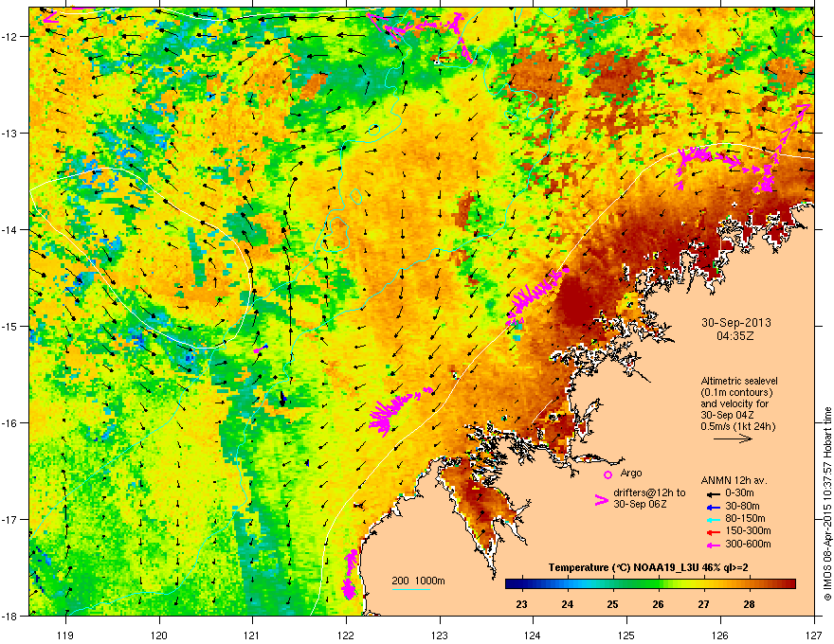The height and width of the screenshot is (644, 834).
Task: Select the cyan 80-150m arrow legend symbol
Action: pyautogui.click(x=714, y=519)
